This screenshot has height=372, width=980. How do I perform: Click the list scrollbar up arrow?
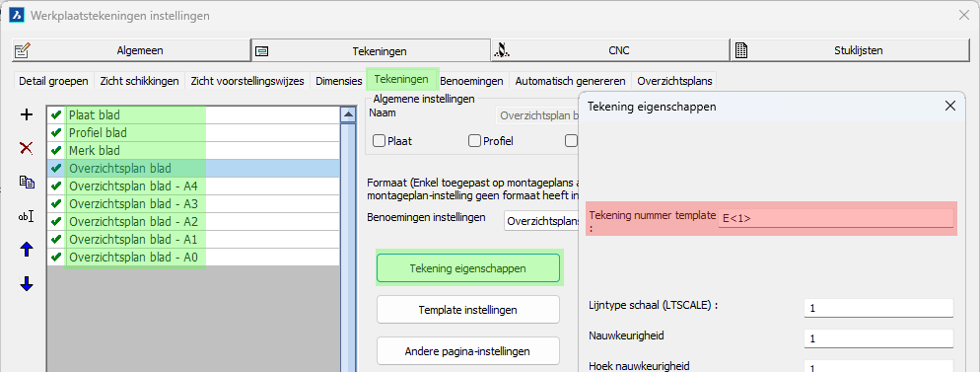pyautogui.click(x=347, y=115)
